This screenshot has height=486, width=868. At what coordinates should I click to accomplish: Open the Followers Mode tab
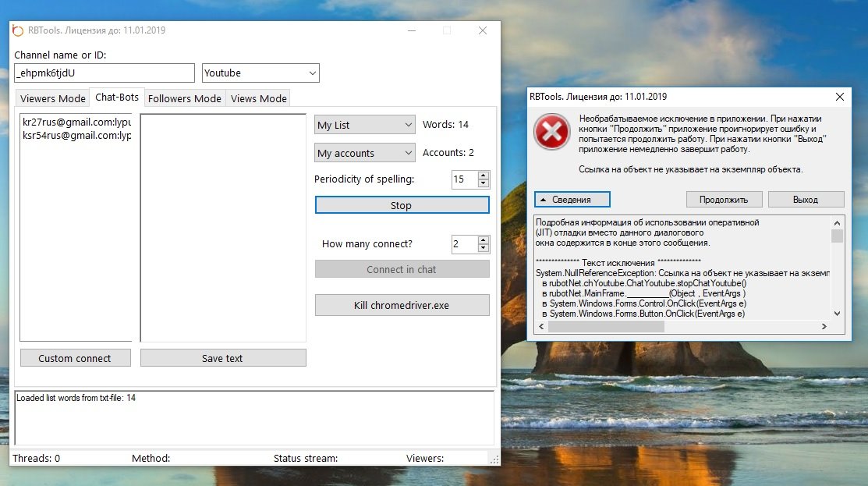pyautogui.click(x=185, y=98)
